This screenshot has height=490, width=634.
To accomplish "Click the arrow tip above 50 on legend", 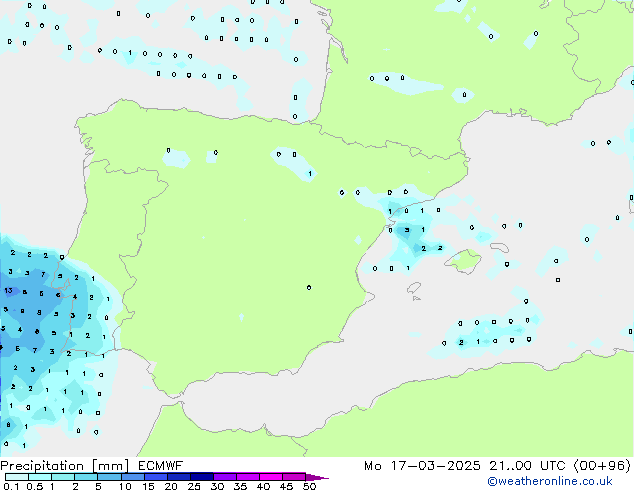I will point(317,477).
